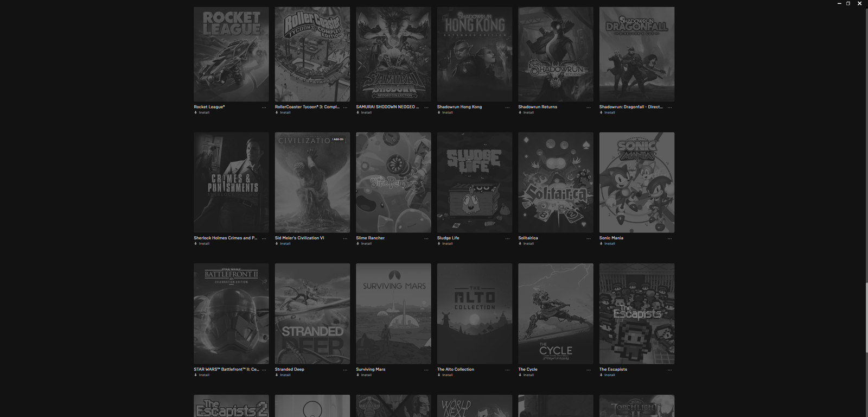Viewport: 868px width, 417px height.
Task: Open the Shadowrun Dragonfall cover art
Action: (x=637, y=54)
